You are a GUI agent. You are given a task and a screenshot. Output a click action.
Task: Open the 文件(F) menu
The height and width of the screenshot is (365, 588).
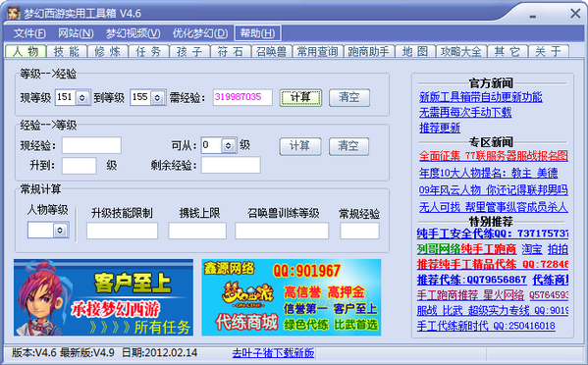[29, 33]
